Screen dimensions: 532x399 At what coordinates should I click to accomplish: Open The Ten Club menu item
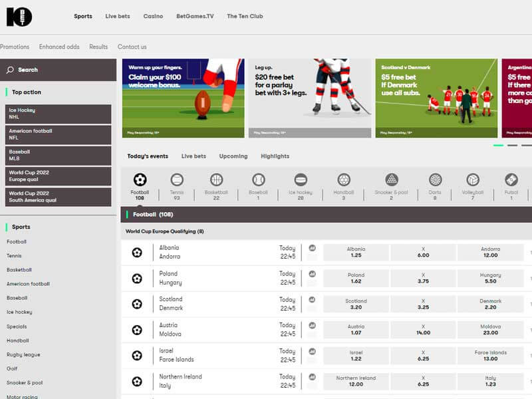pyautogui.click(x=245, y=16)
